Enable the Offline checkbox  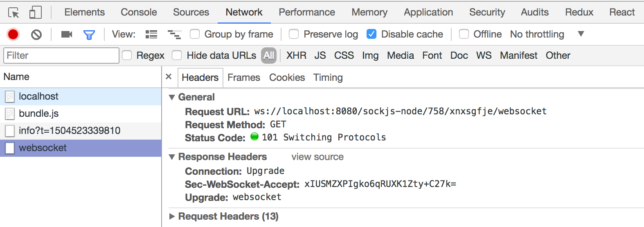(464, 34)
